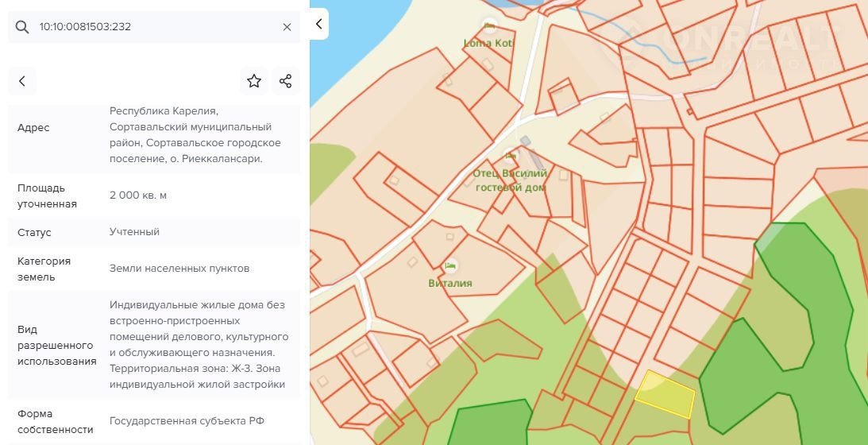The width and height of the screenshot is (868, 445).
Task: Go back using the left arrow button
Action: coord(22,81)
